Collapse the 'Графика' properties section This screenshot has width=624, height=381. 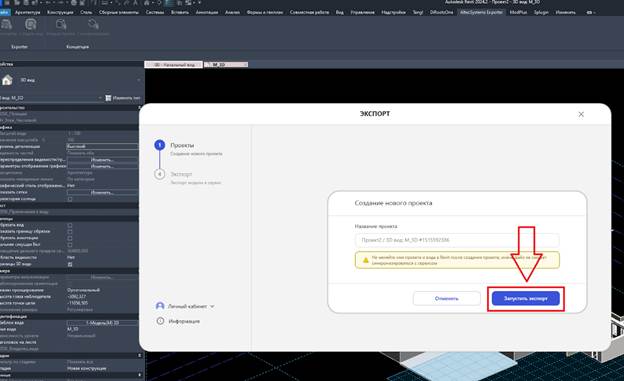70,127
